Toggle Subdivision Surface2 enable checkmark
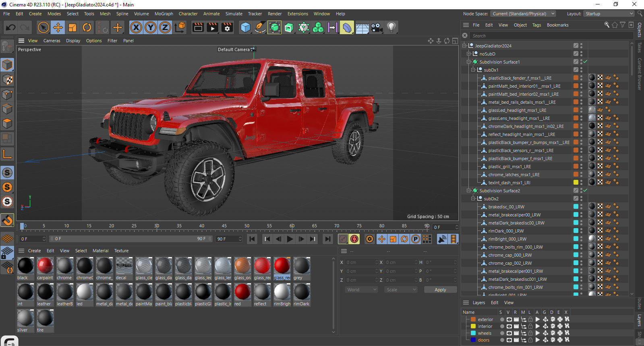 pos(585,191)
